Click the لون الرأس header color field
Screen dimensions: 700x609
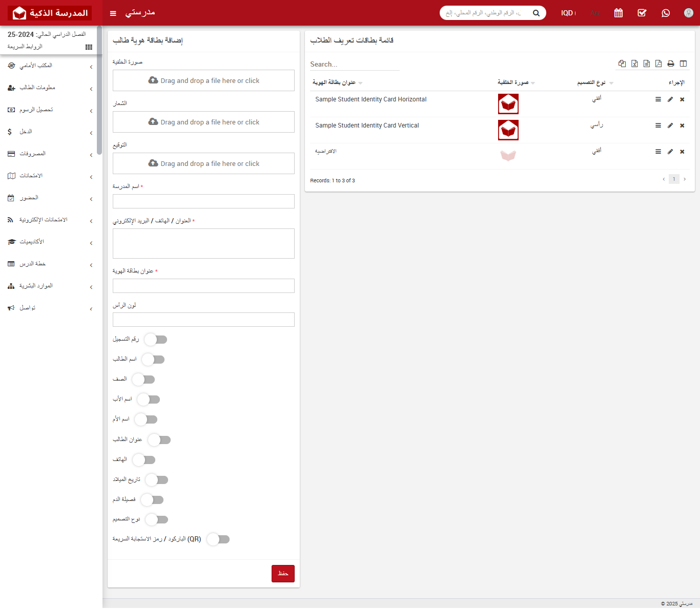pyautogui.click(x=203, y=320)
